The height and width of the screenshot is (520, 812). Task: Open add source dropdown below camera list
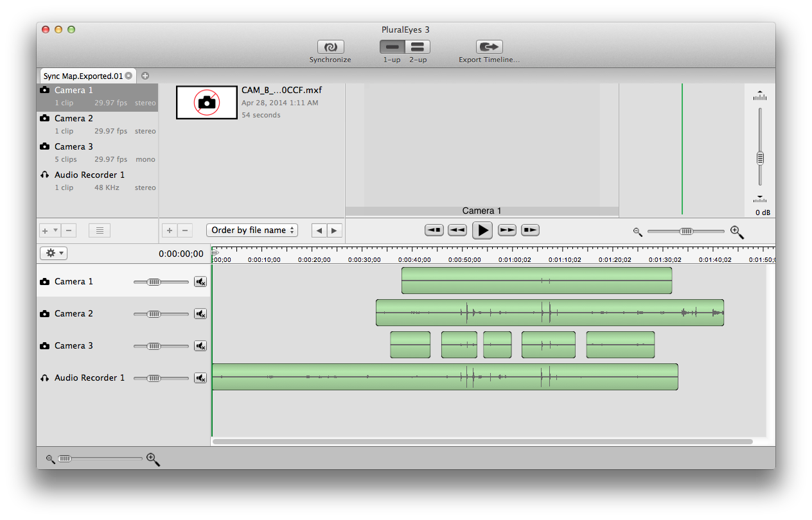(x=50, y=230)
